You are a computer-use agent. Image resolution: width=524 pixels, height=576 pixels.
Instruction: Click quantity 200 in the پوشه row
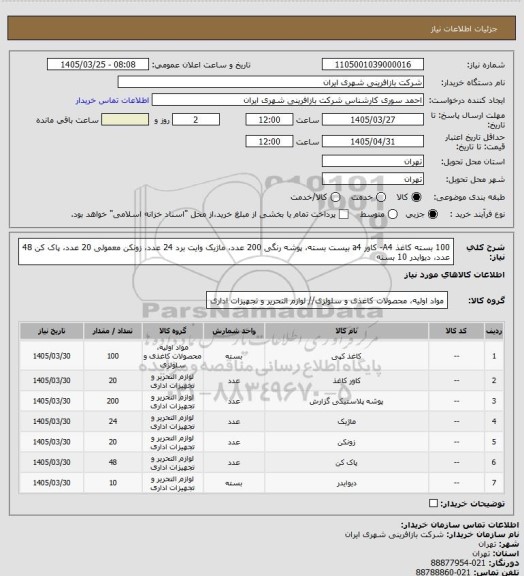[x=113, y=401]
